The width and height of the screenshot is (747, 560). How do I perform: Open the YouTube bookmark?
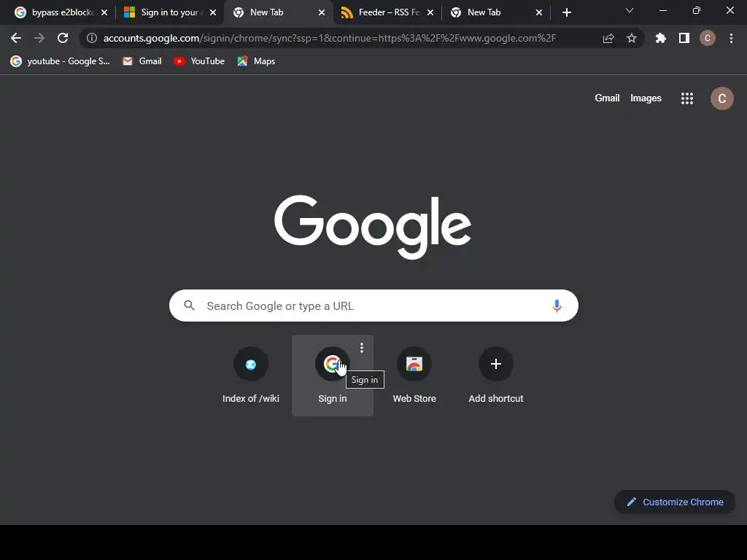pyautogui.click(x=199, y=61)
